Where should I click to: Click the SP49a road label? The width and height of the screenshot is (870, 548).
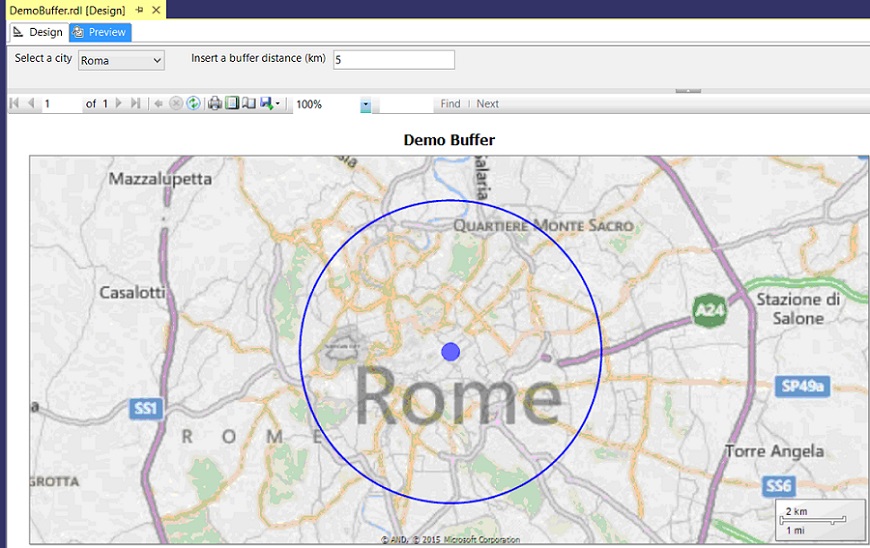pyautogui.click(x=802, y=386)
